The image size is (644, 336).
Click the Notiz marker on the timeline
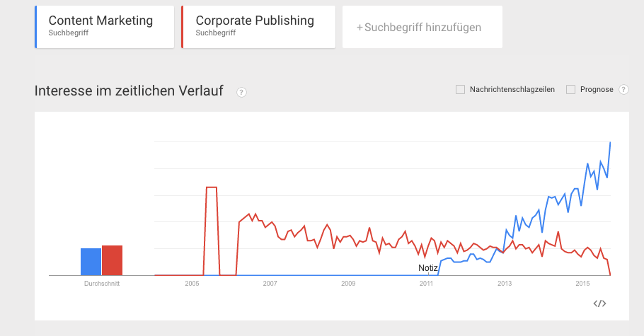(428, 268)
